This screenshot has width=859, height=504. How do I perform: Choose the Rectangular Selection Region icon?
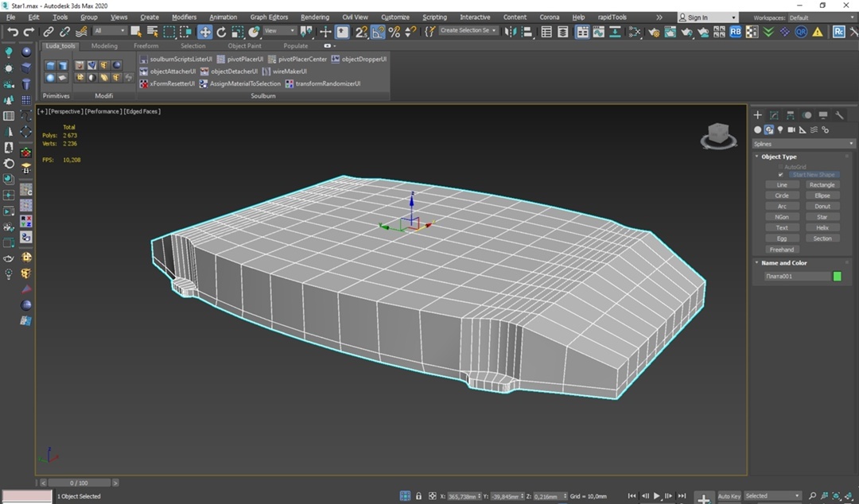coord(169,32)
